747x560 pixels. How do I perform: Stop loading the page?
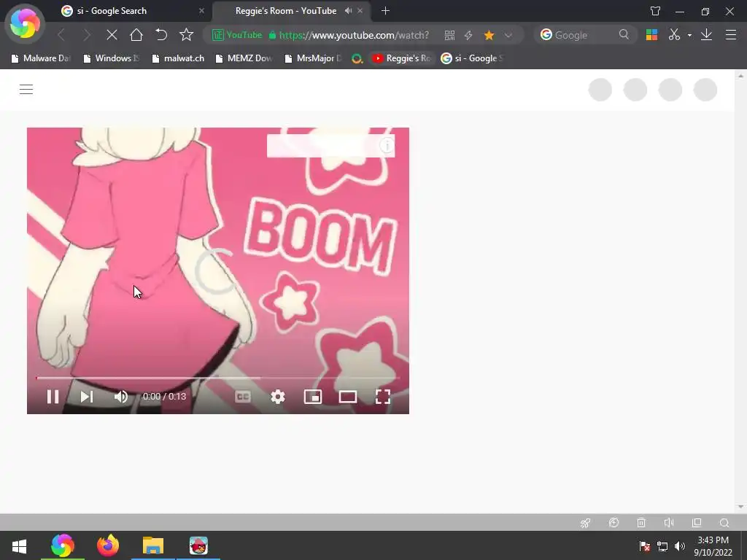tap(112, 35)
